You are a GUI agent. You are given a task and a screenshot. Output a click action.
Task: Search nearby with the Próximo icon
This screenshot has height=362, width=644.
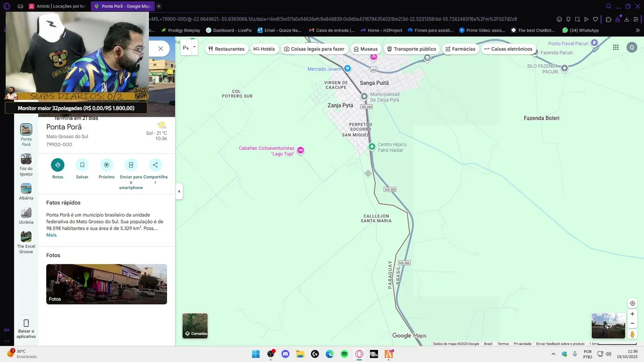point(106,165)
